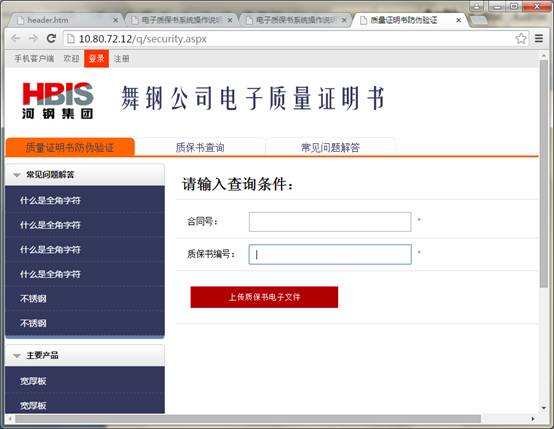This screenshot has width=554, height=429.
Task: Click the HBIS 河钢集团 logo
Action: pos(58,100)
